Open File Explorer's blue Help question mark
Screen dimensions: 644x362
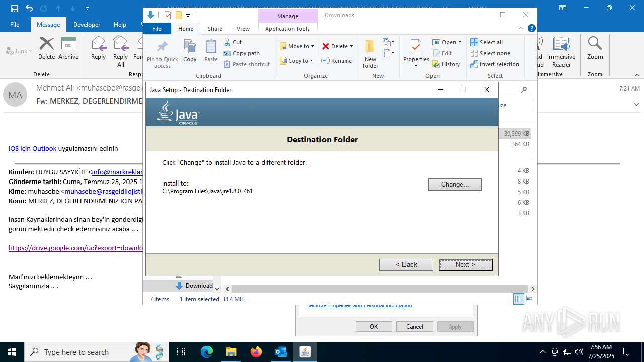point(531,29)
